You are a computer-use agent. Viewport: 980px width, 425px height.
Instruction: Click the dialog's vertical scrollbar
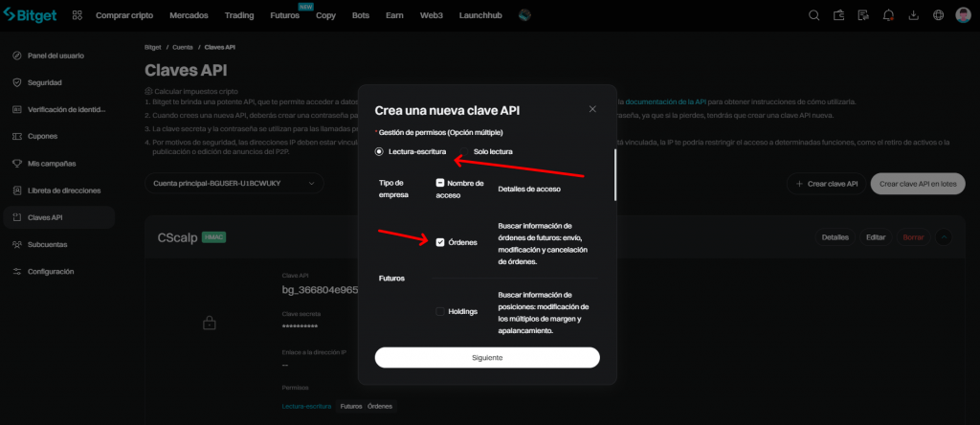[615, 175]
